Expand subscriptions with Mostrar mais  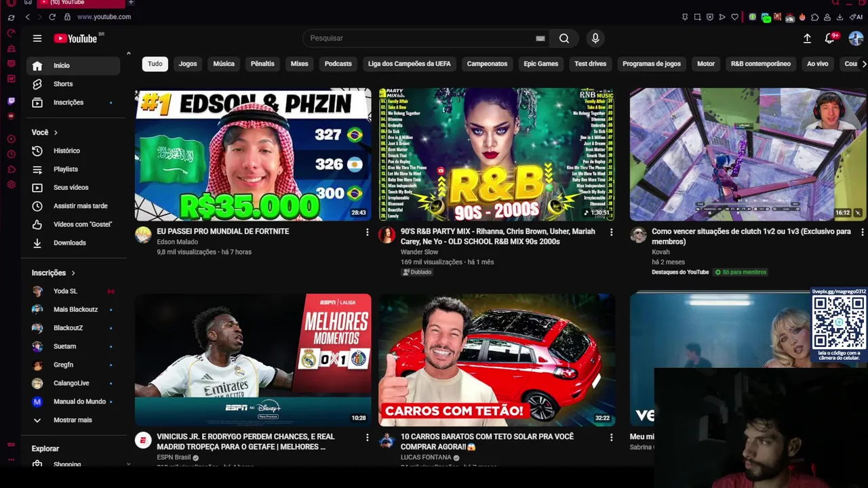(73, 420)
